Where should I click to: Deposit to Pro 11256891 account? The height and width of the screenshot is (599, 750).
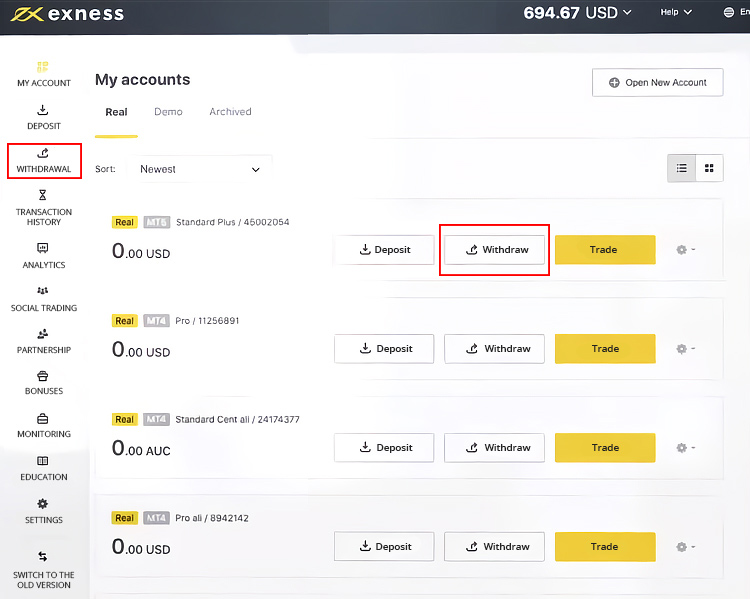click(x=384, y=349)
